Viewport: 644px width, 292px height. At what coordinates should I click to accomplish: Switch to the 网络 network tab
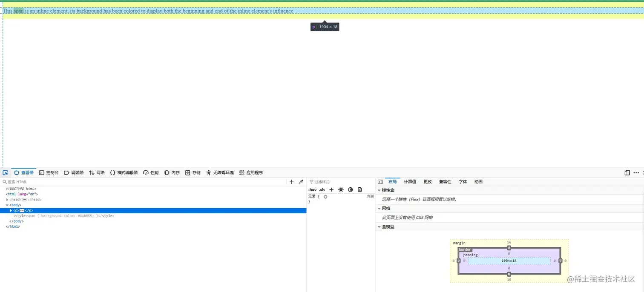pyautogui.click(x=97, y=173)
